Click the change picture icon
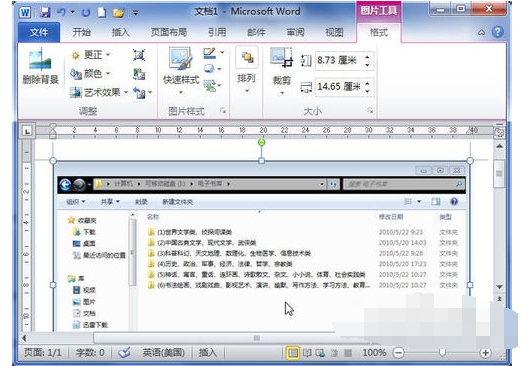This screenshot has width=528, height=366. point(139,74)
